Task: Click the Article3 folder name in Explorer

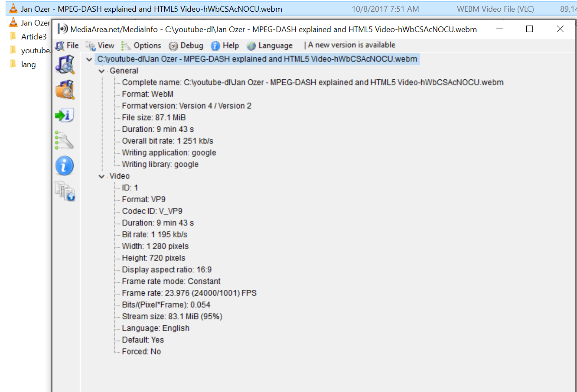Action: click(x=34, y=36)
